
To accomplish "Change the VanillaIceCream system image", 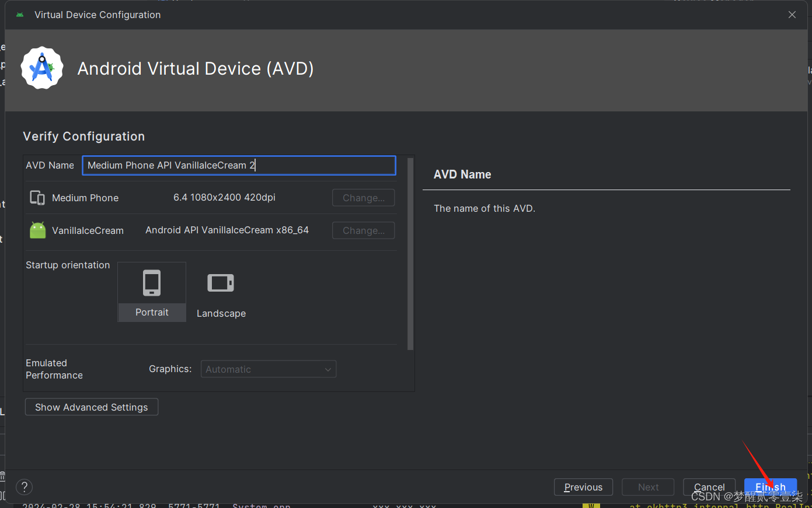I will coord(364,230).
